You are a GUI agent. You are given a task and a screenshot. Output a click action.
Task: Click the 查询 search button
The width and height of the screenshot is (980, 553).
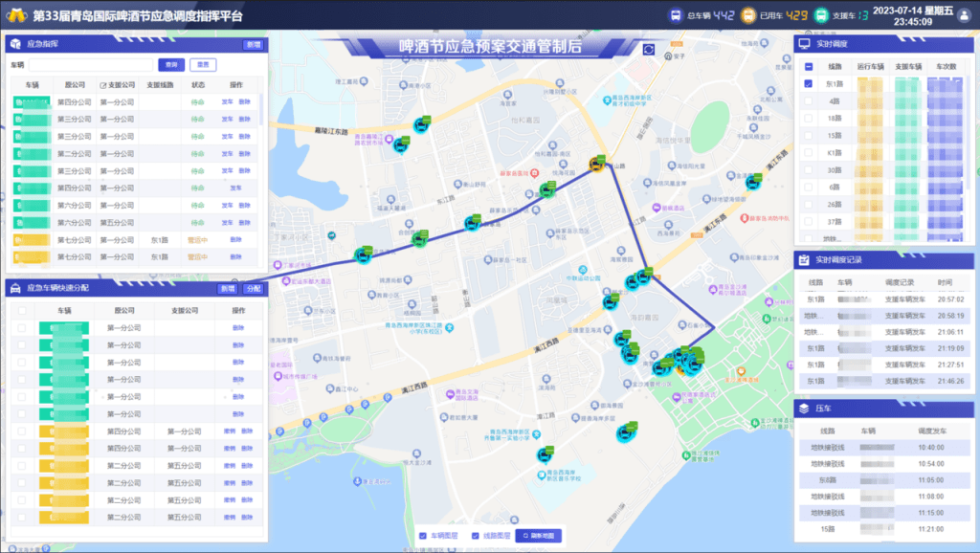[x=170, y=65]
